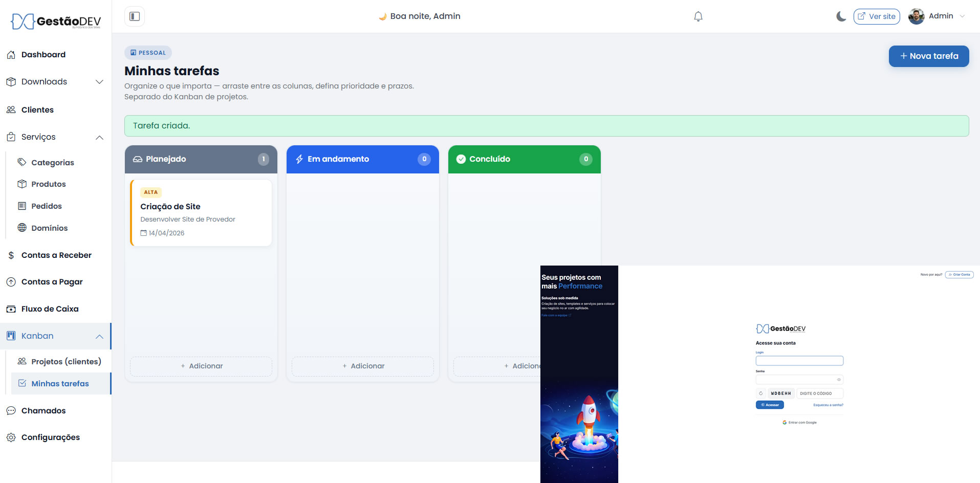The height and width of the screenshot is (483, 980).
Task: Click the Esqueceu a senha link
Action: 827,405
